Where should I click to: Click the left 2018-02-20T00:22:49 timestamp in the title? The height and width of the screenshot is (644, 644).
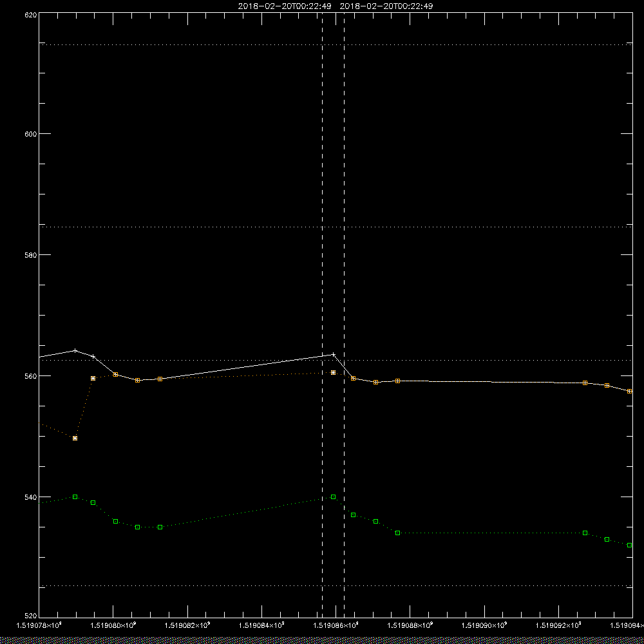click(x=285, y=6)
